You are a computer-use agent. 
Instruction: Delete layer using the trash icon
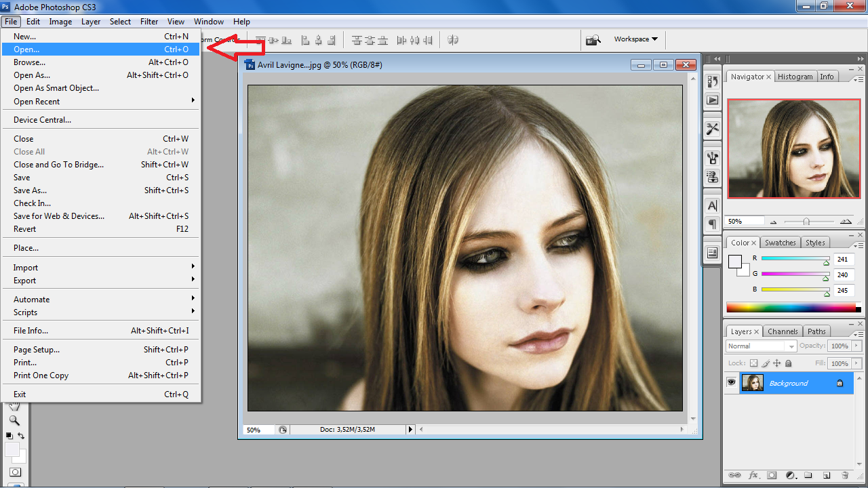[x=845, y=476]
